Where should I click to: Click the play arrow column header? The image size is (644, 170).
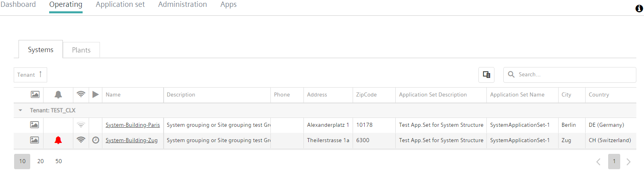tap(96, 94)
